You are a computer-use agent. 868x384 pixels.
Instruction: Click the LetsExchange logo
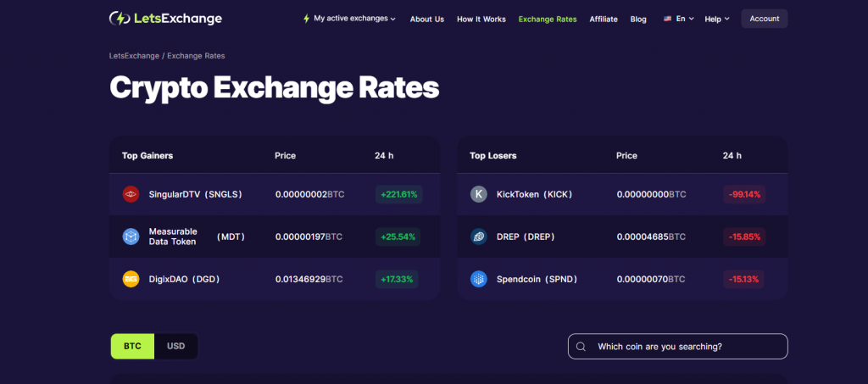(165, 19)
